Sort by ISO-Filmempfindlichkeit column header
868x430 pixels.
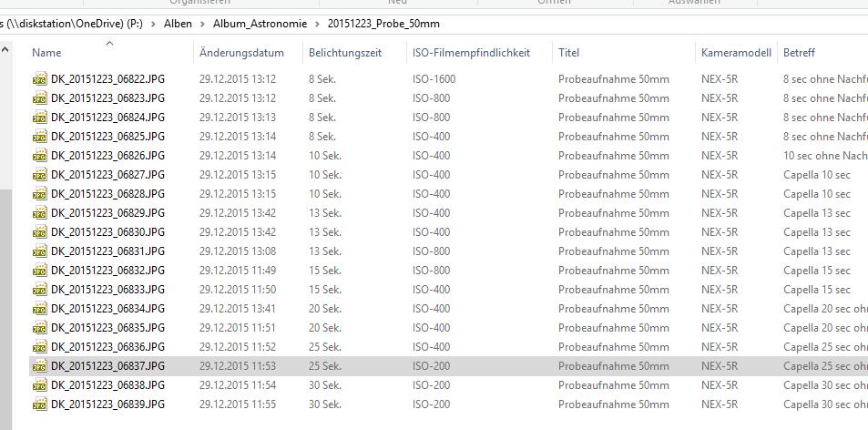tap(470, 53)
